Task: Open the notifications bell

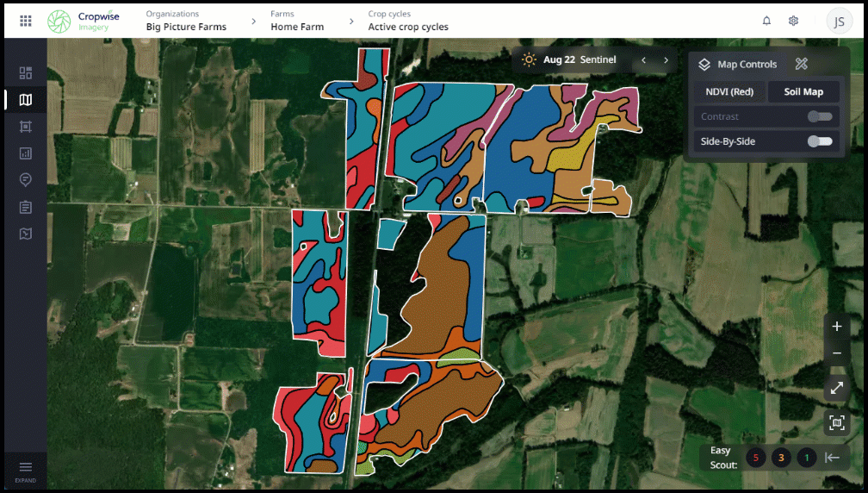Action: (766, 21)
